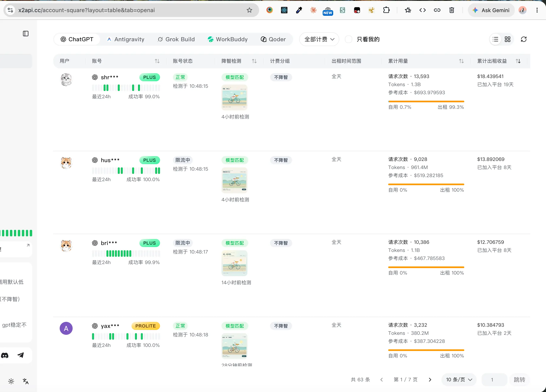Image resolution: width=546 pixels, height=392 pixels.
Task: Toggle light/dark theme sun icon
Action: (x=11, y=381)
